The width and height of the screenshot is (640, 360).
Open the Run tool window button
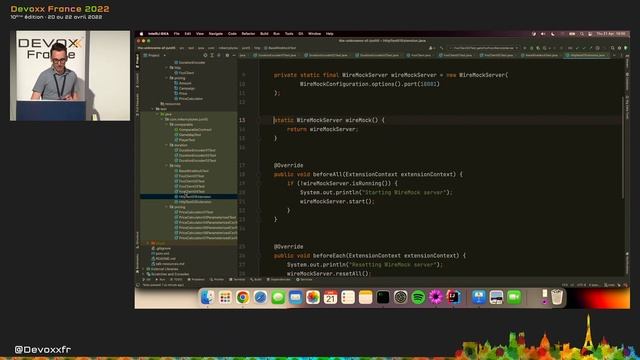tap(160, 280)
